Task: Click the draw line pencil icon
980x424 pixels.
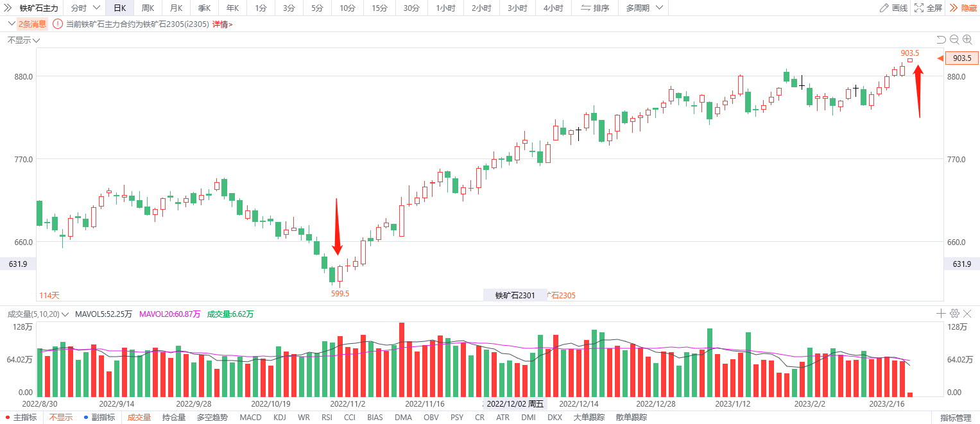Action: pyautogui.click(x=884, y=8)
